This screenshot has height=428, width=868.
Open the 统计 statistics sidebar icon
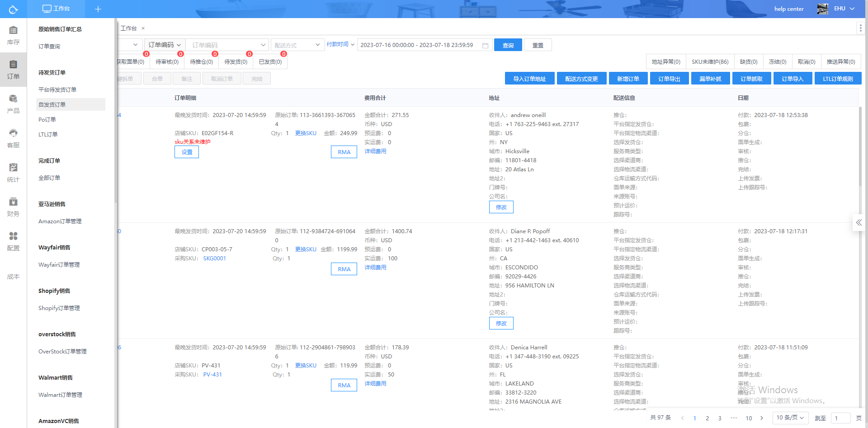(x=13, y=173)
